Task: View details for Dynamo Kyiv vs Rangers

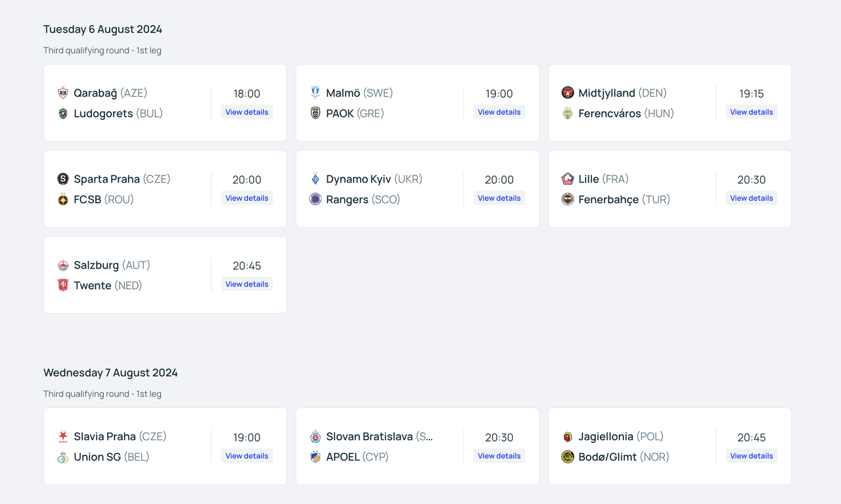Action: coord(499,198)
